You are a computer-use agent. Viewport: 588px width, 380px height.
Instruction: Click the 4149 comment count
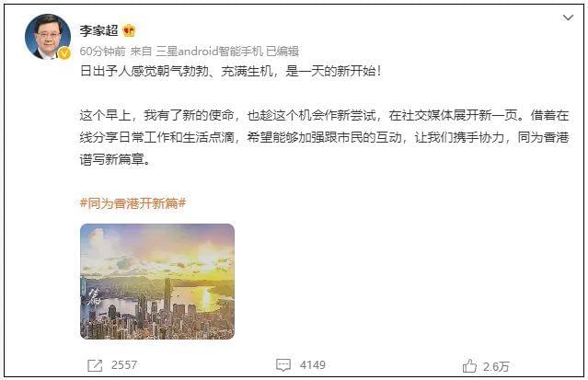[x=313, y=365]
